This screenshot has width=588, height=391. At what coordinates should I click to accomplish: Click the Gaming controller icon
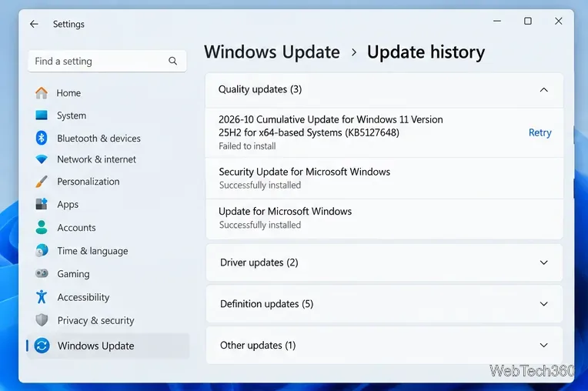tap(42, 273)
